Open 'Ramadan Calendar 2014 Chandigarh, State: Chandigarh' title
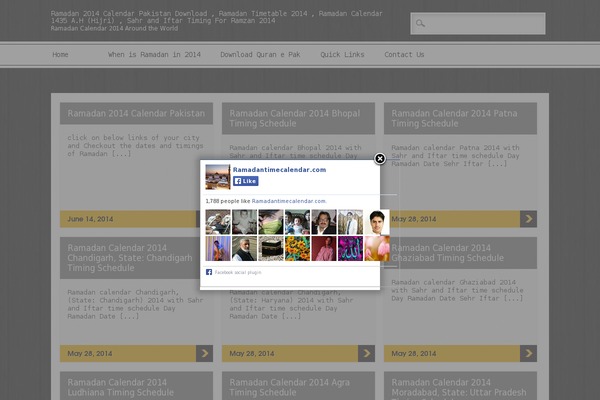The height and width of the screenshot is (400, 600). [x=130, y=258]
